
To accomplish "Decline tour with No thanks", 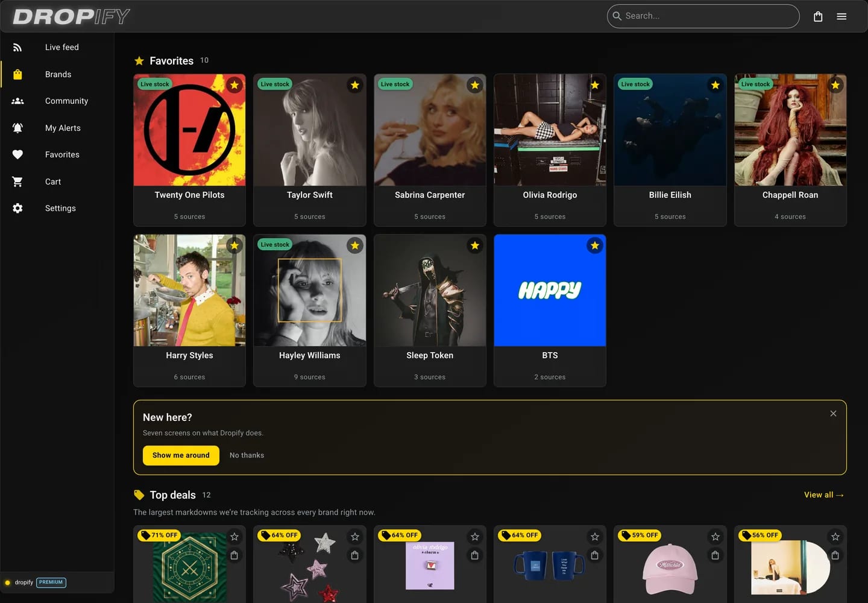I will pyautogui.click(x=247, y=455).
